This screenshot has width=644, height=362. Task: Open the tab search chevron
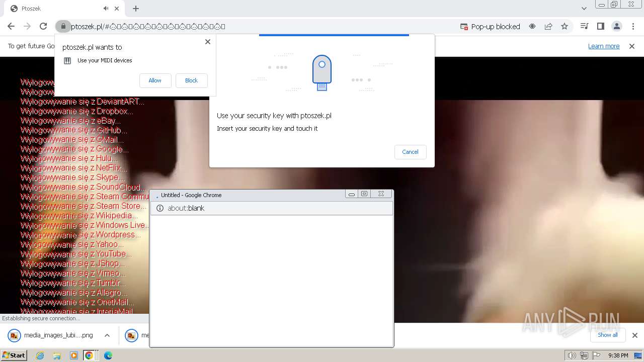click(x=584, y=9)
